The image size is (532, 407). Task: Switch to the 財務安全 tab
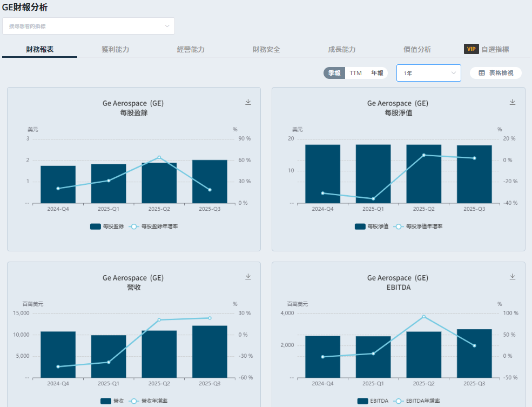coord(266,49)
